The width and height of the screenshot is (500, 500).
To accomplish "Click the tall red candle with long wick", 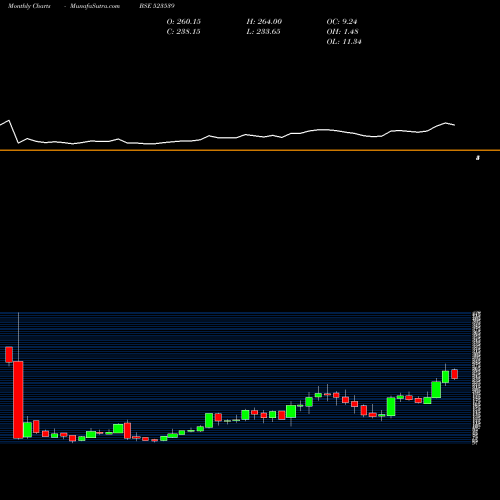I will pyautogui.click(x=18, y=399).
